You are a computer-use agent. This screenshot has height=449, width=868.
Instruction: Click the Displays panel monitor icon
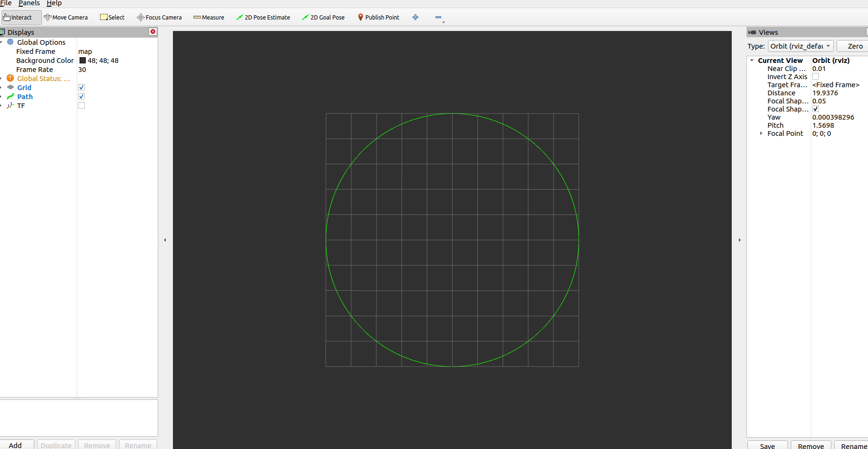click(x=2, y=32)
